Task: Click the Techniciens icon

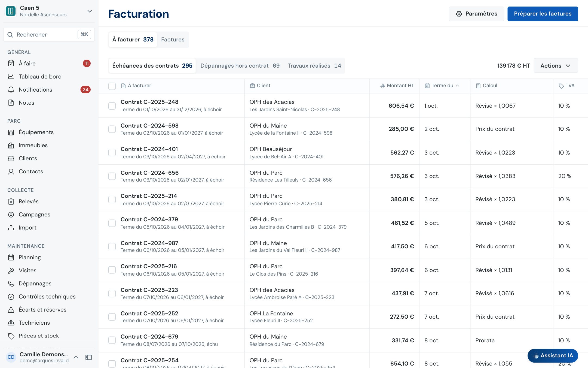Action: [11, 323]
